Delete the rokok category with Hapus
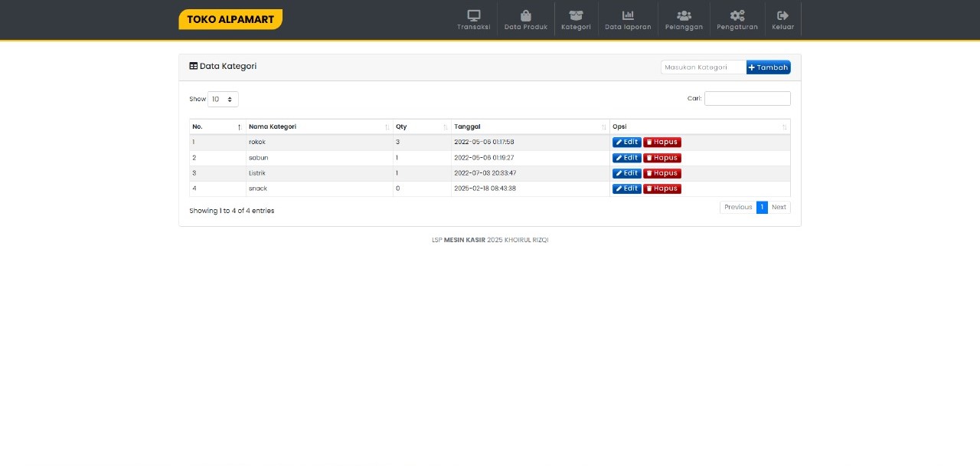980x466 pixels. tap(662, 143)
